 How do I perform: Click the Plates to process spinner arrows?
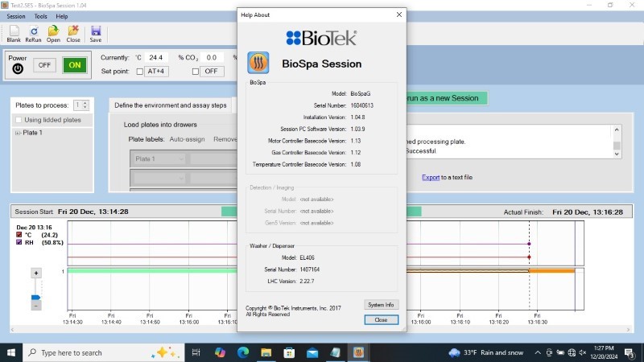pos(85,105)
